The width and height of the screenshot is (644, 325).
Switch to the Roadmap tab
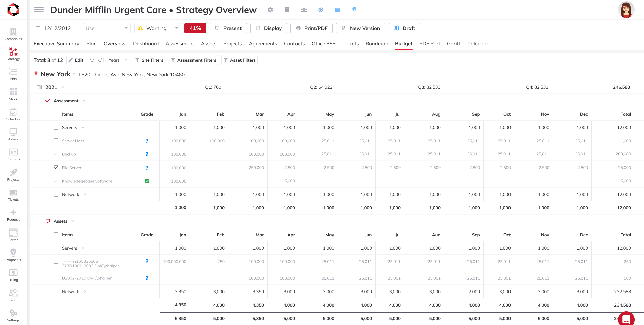(x=377, y=44)
